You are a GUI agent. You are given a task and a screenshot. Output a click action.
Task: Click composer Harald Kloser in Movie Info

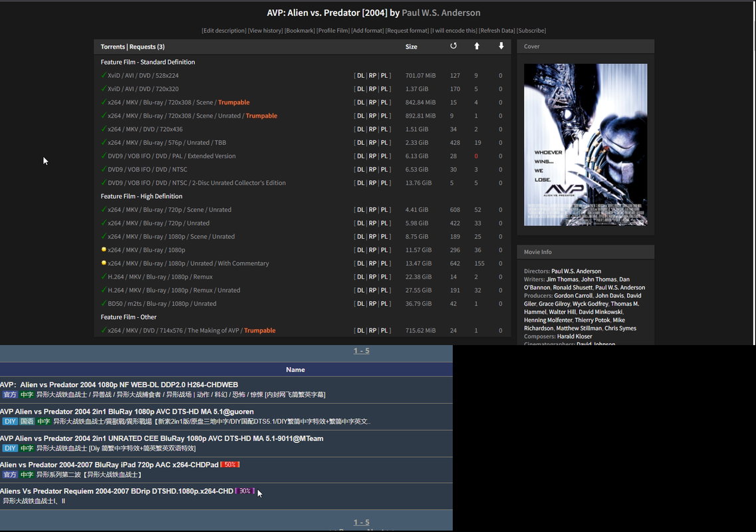[574, 336]
